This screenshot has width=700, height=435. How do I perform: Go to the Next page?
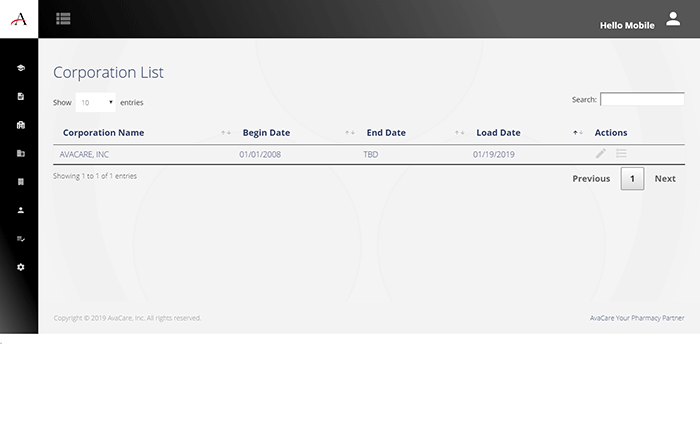pos(665,179)
